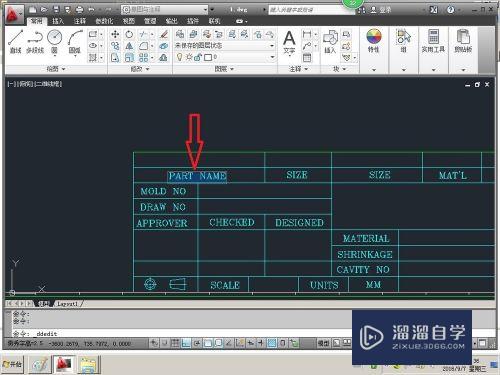The width and height of the screenshot is (500, 375).
Task: Open the 插入 (Insert) ribbon tab
Action: 58,21
